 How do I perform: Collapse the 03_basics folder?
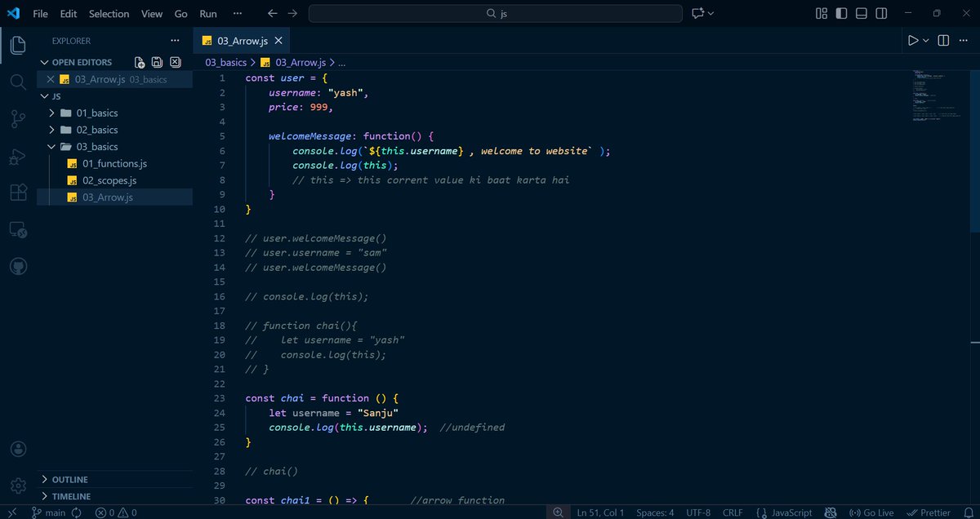(x=53, y=147)
